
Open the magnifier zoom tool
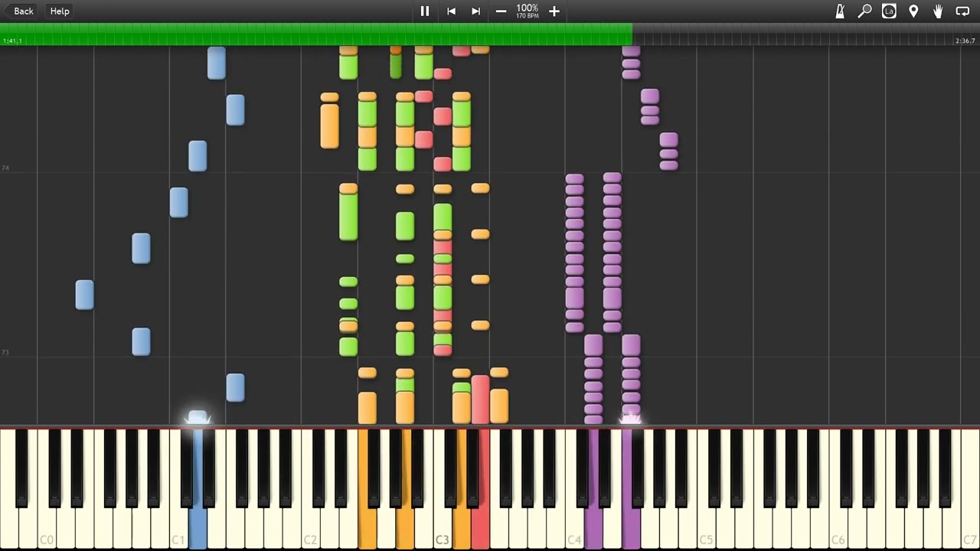click(x=864, y=11)
